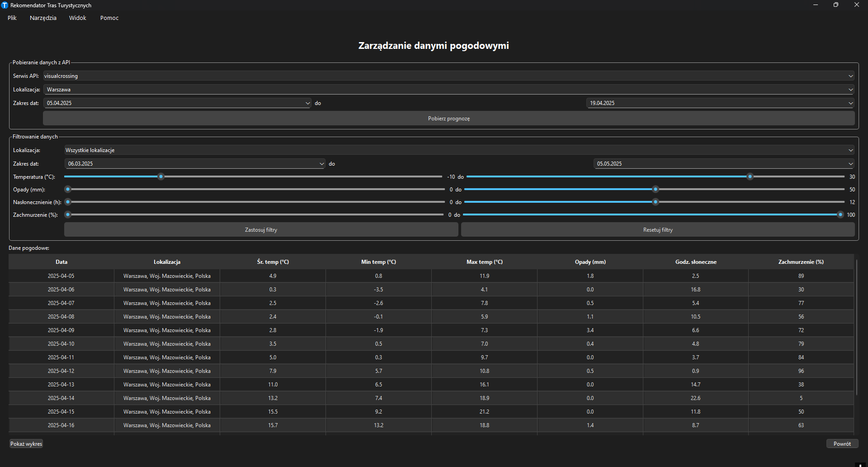This screenshot has height=467, width=868.
Task: Click max temp 9.7 for 2025-04-11
Action: click(484, 357)
